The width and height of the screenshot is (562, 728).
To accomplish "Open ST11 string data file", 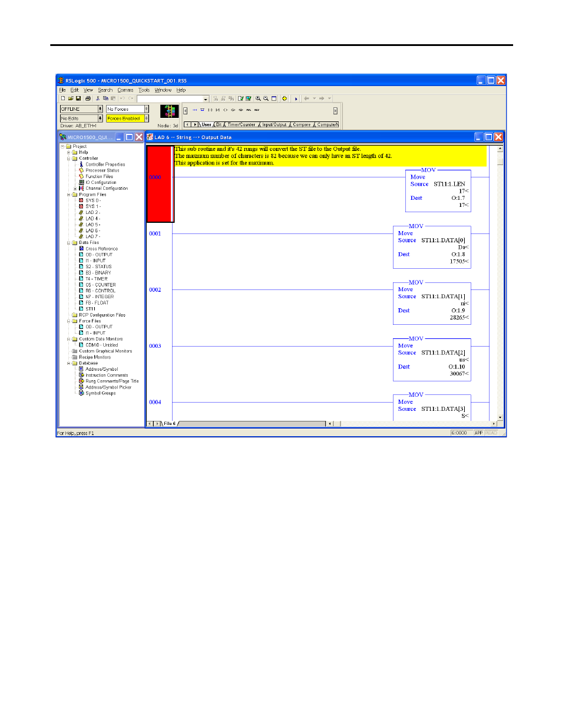I will (x=90, y=309).
